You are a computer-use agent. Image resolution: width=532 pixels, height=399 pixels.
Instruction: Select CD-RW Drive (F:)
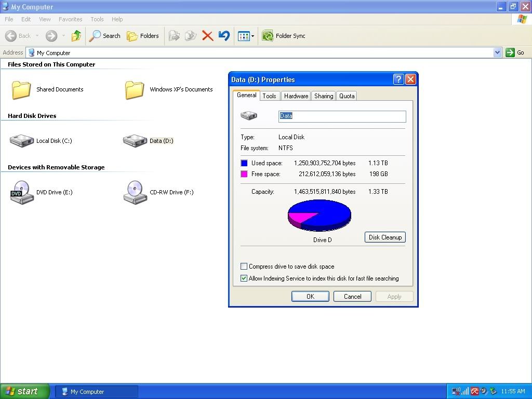(158, 192)
